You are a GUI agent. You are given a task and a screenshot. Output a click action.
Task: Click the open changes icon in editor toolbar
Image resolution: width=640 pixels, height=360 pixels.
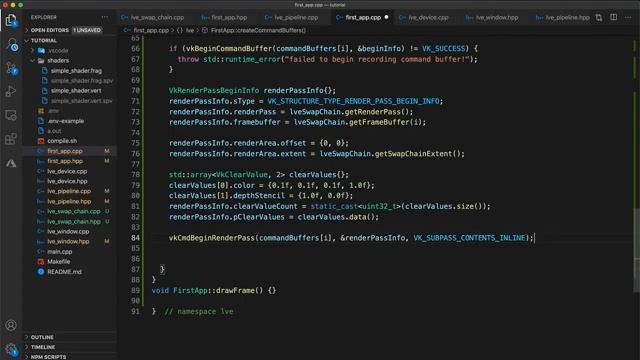(599, 18)
